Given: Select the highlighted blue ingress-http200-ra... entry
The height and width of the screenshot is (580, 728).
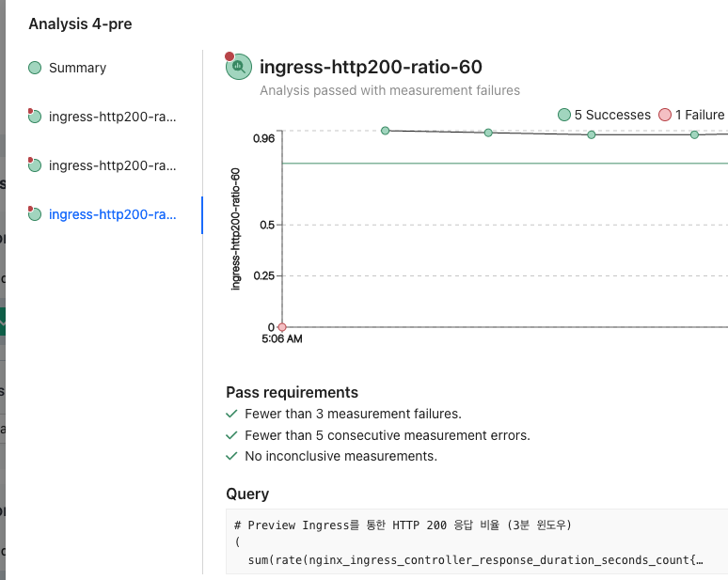Looking at the screenshot, I should (112, 214).
